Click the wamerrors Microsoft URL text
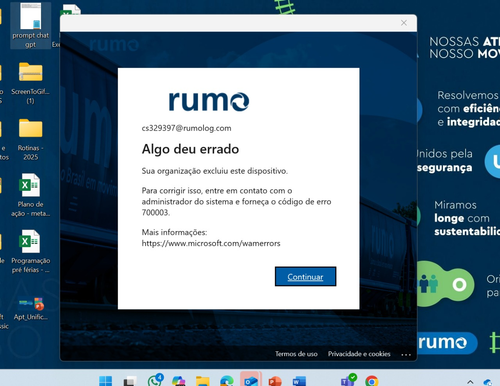 pos(211,243)
